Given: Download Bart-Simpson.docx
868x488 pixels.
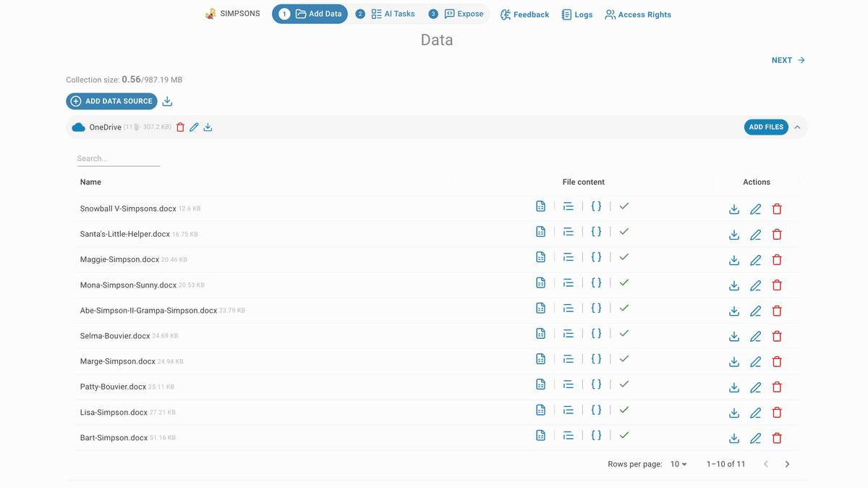Looking at the screenshot, I should (734, 438).
